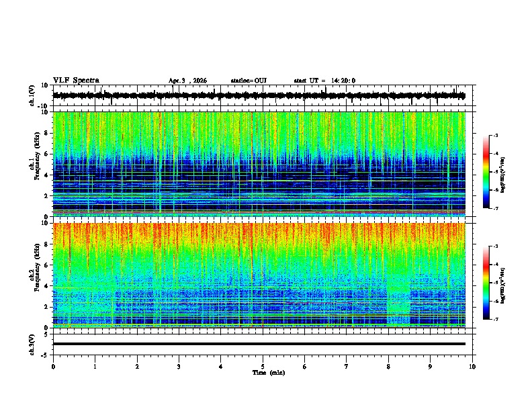Click inside the ch.2 spectrogram panel
The width and height of the screenshot is (532, 411).
click(x=259, y=275)
